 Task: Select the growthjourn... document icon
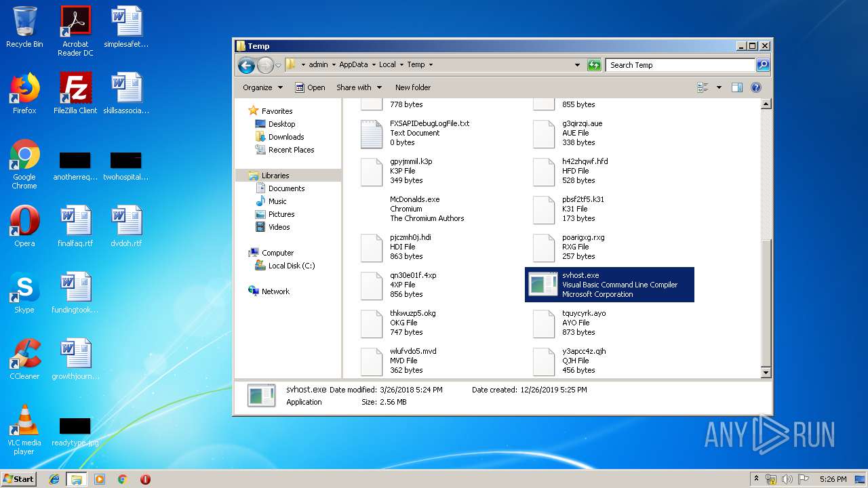(75, 359)
